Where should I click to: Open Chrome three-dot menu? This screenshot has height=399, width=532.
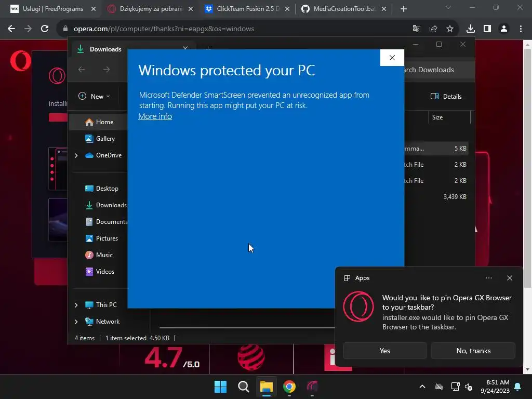tap(521, 29)
